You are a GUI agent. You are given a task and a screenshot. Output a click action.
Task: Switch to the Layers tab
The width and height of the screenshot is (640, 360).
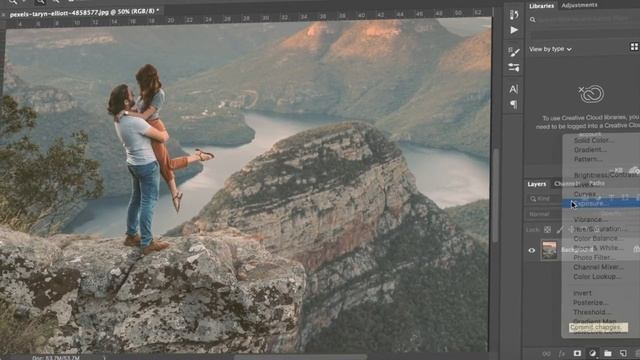coord(536,184)
